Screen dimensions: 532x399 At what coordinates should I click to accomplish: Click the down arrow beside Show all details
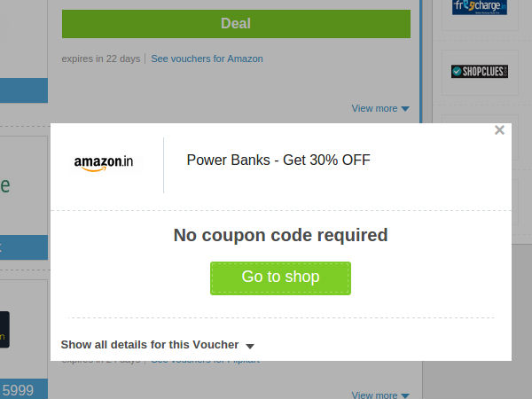tap(250, 346)
